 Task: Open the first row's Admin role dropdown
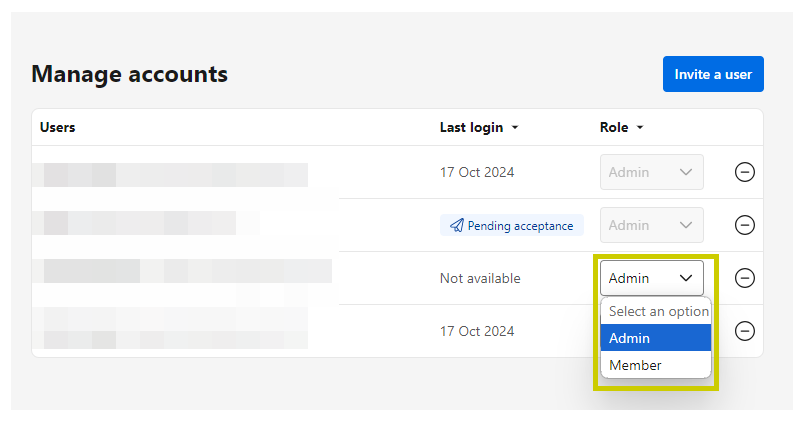651,172
